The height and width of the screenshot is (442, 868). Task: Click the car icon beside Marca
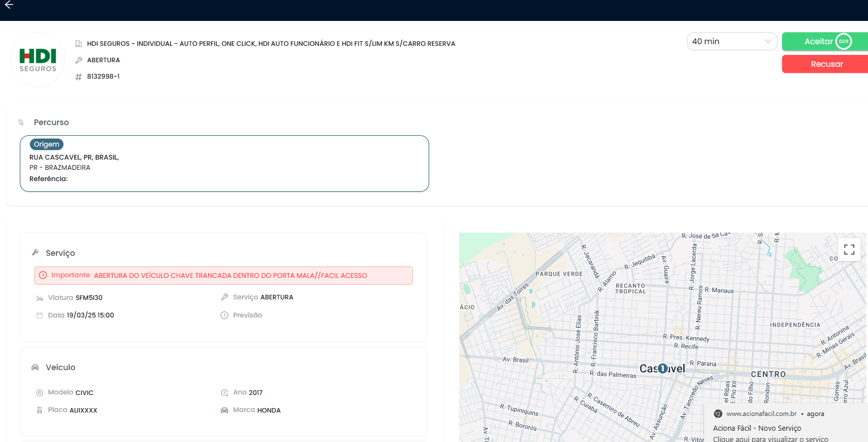click(224, 410)
